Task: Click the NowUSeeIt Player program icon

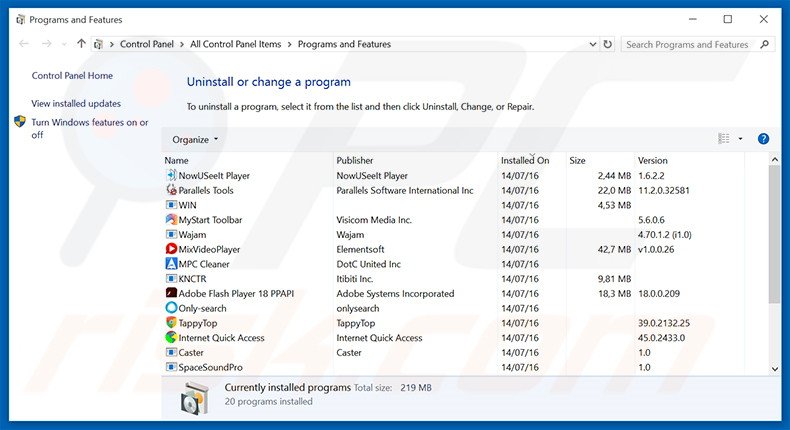Action: tap(171, 175)
